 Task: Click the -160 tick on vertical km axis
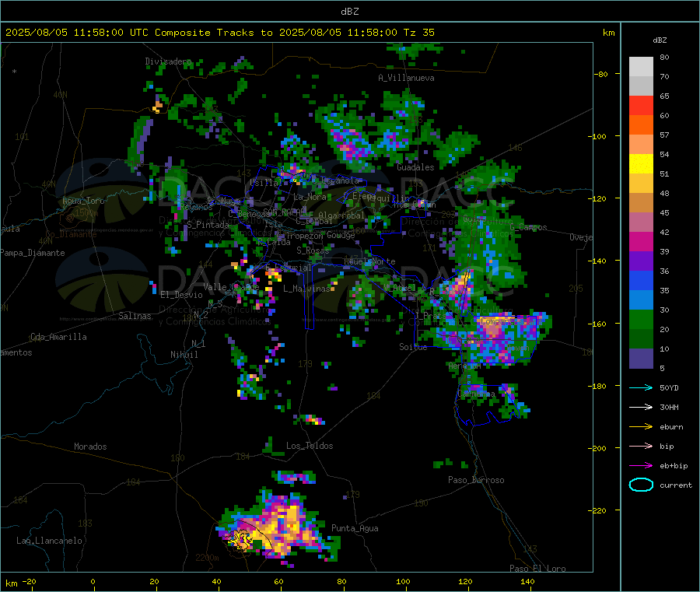(597, 324)
